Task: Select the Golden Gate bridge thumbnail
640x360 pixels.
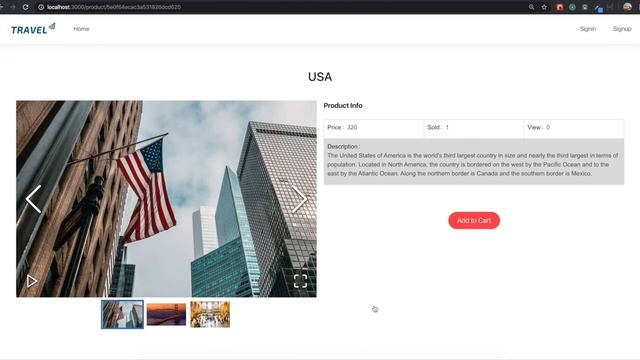Action: point(166,314)
